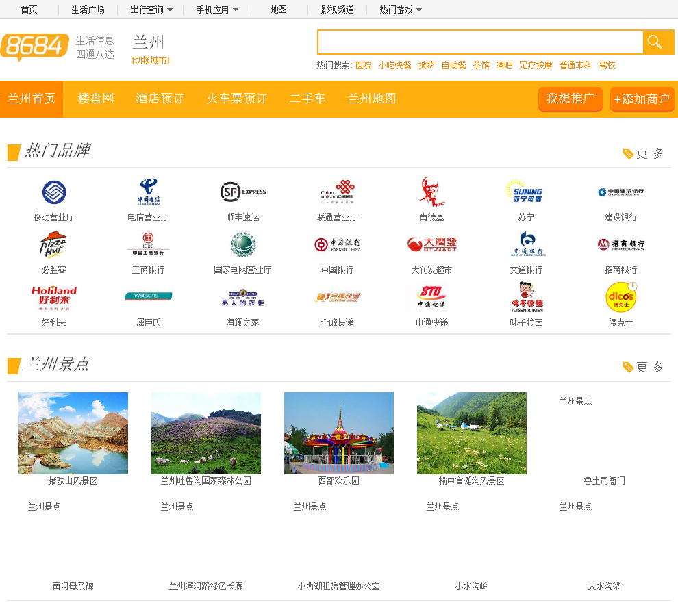This screenshot has width=678, height=616.
Task: Open the Bank of China logo
Action: coord(337,244)
